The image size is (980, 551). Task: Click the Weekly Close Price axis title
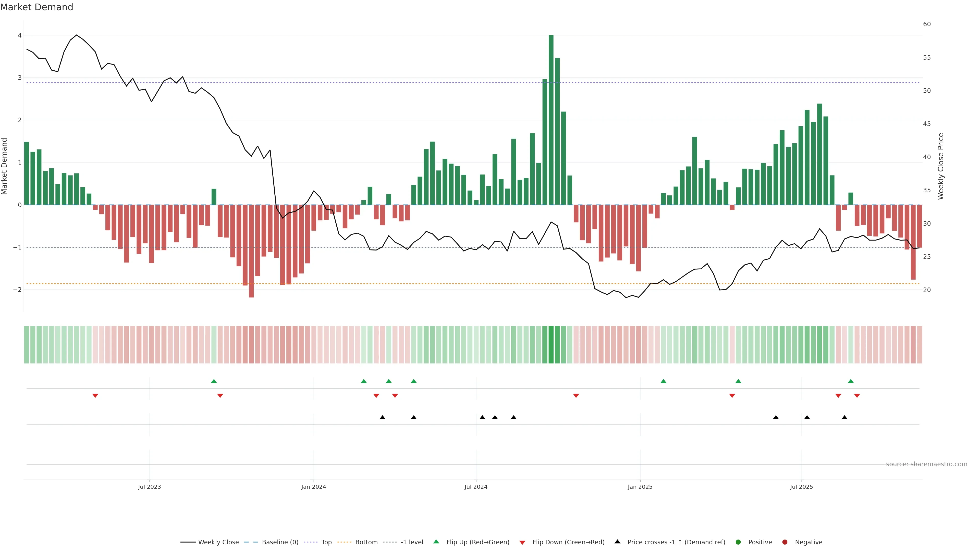tap(941, 166)
